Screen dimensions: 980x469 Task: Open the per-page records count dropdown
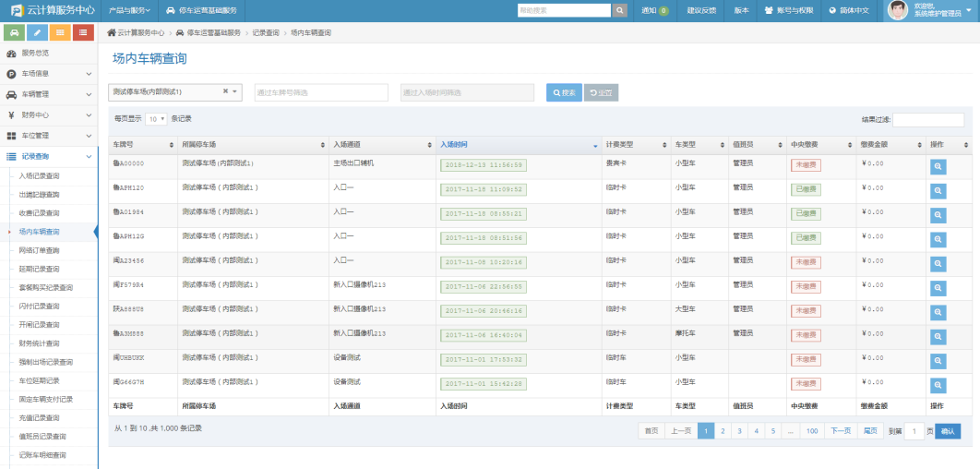(x=156, y=119)
